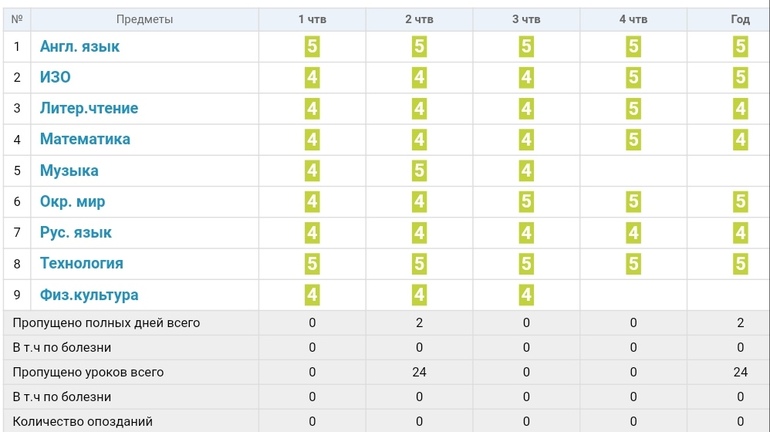Click Физ.культура grade 4 in 1 чтв
This screenshot has width=770, height=432.
tap(312, 295)
